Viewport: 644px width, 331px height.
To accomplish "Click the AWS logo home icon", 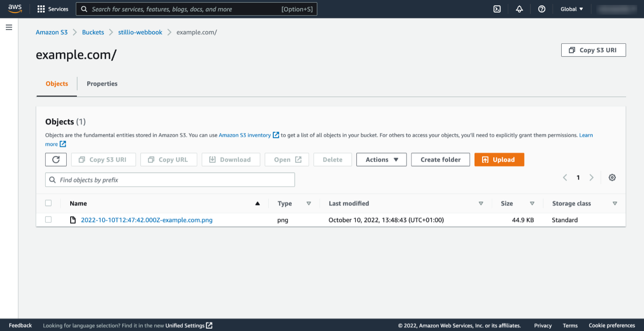I will click(15, 9).
